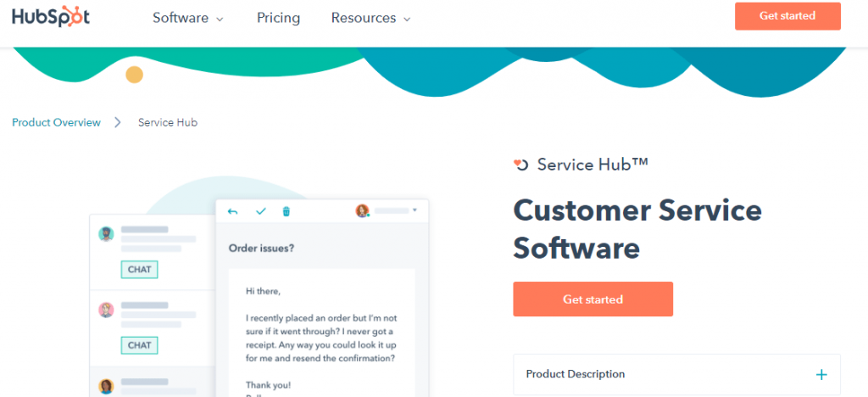Open the Software dropdown menu
This screenshot has width=868, height=397.
pos(188,19)
